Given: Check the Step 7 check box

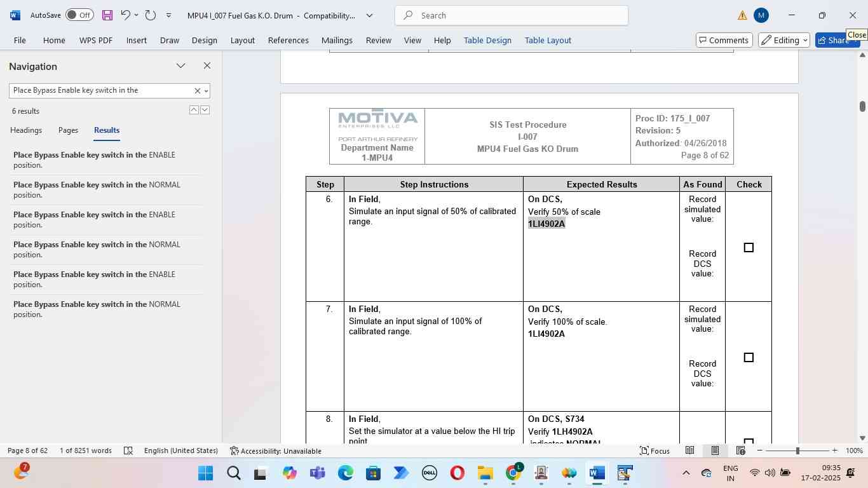Looking at the screenshot, I should (x=749, y=358).
